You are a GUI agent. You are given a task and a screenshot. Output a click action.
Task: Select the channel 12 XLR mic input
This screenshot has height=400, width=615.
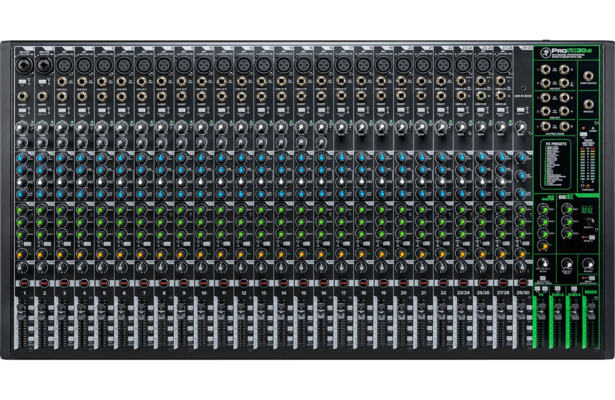[244, 65]
